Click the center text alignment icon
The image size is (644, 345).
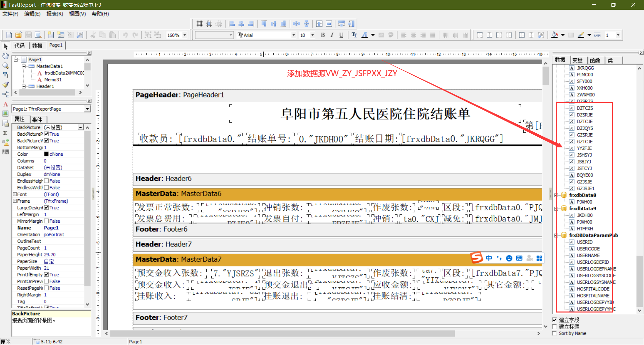click(x=414, y=35)
